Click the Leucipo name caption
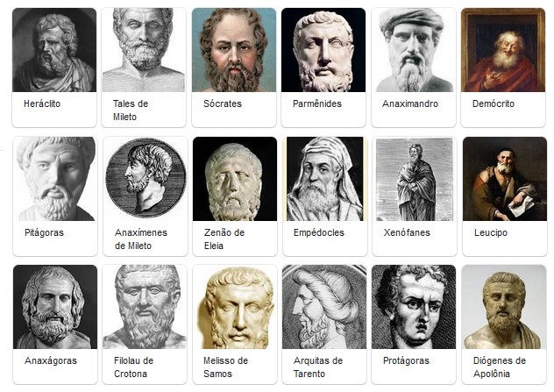554x392 pixels. (x=490, y=232)
